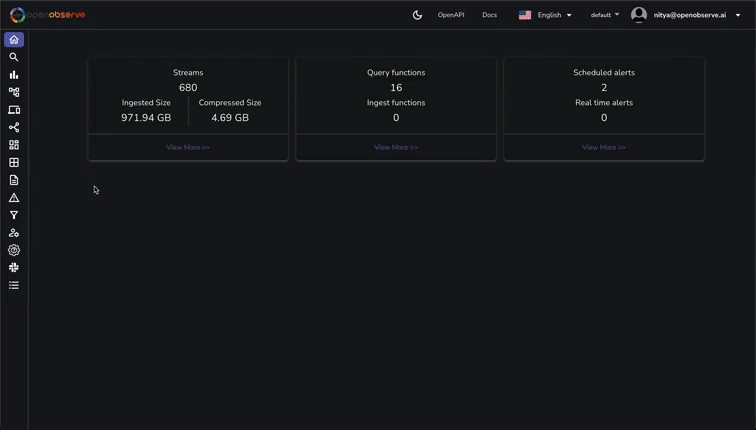Image resolution: width=756 pixels, height=430 pixels.
Task: Click the Compressed Size value 4.69 GB
Action: [230, 118]
